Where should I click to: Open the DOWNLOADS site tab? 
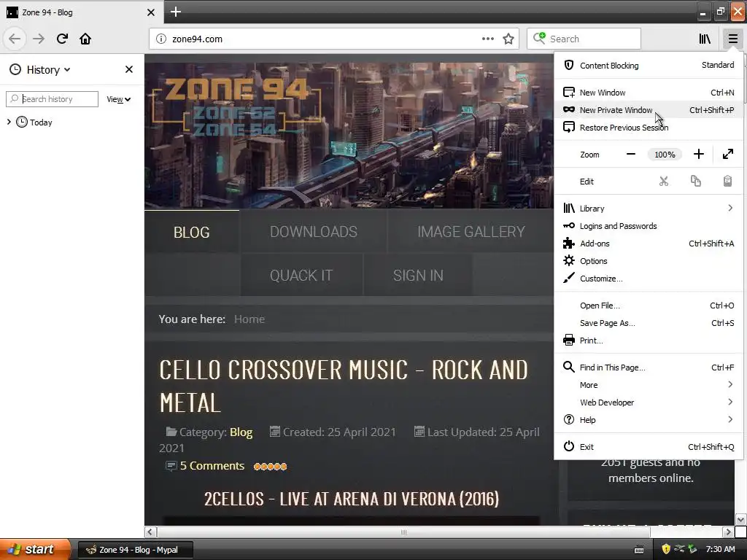click(x=314, y=232)
